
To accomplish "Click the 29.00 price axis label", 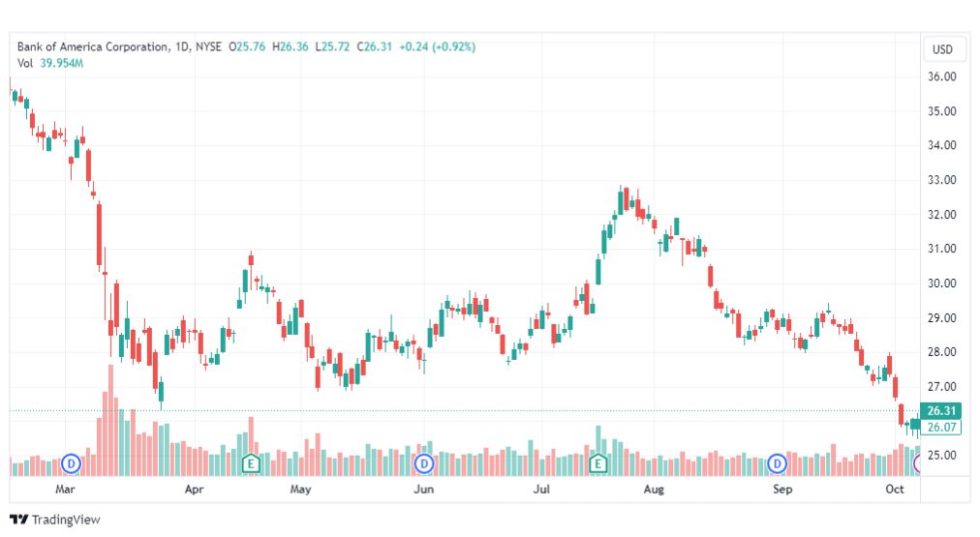I will point(942,317).
